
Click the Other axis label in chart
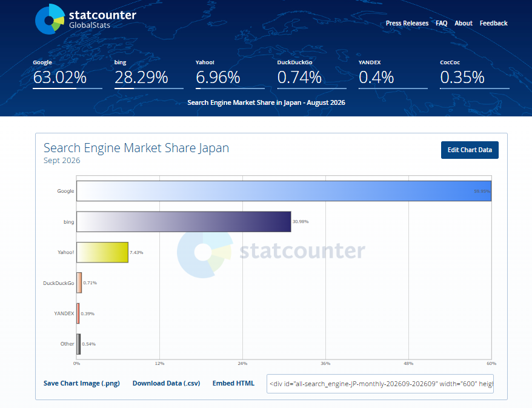(67, 344)
